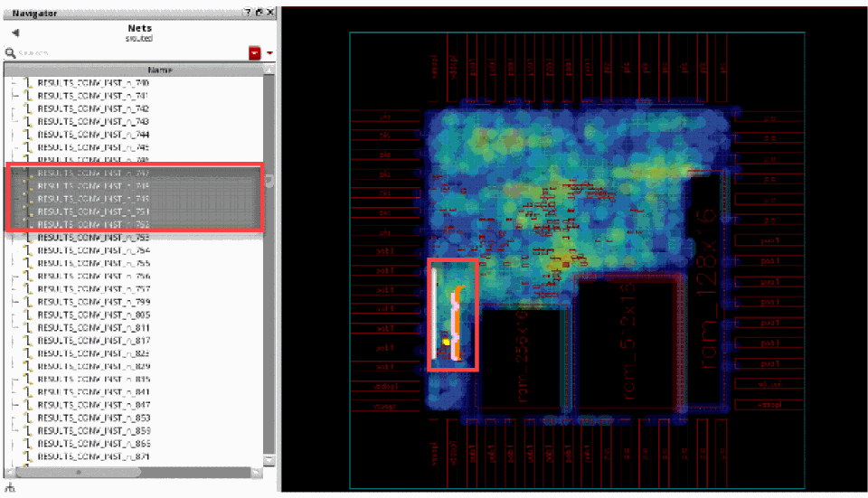Click the orange highlighted net wire in layout
The width and height of the screenshot is (868, 498).
point(459,323)
